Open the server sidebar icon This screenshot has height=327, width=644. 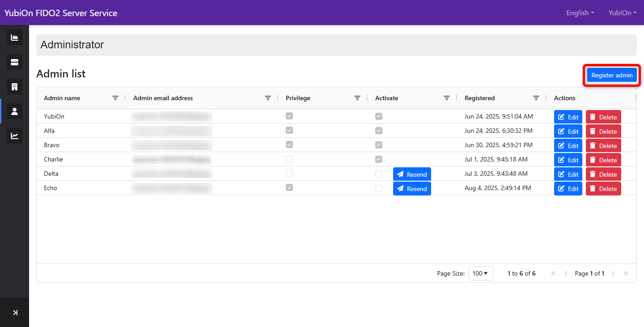pos(14,62)
